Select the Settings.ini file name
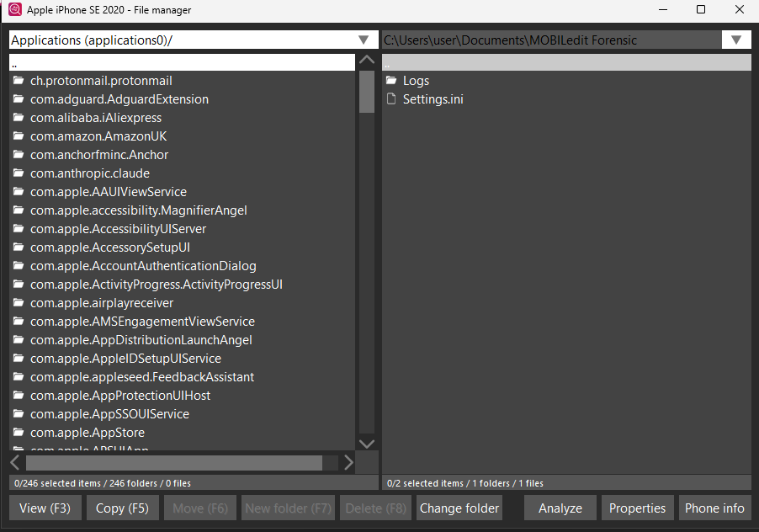This screenshot has width=759, height=532. (x=433, y=98)
